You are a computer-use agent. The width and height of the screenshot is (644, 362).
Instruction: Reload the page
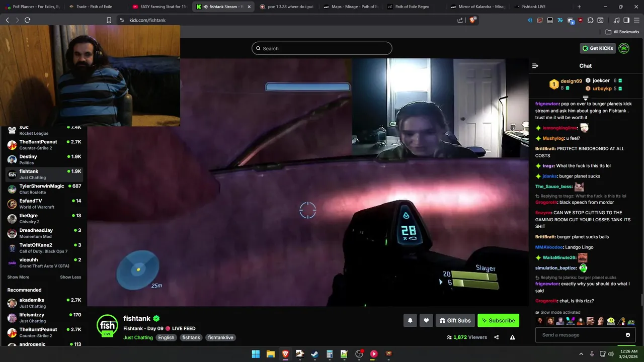coord(27,20)
